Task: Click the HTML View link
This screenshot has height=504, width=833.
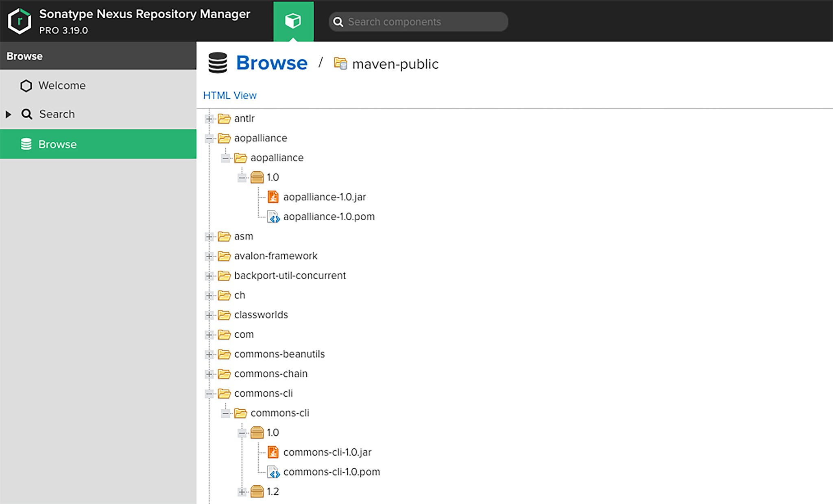Action: (230, 95)
